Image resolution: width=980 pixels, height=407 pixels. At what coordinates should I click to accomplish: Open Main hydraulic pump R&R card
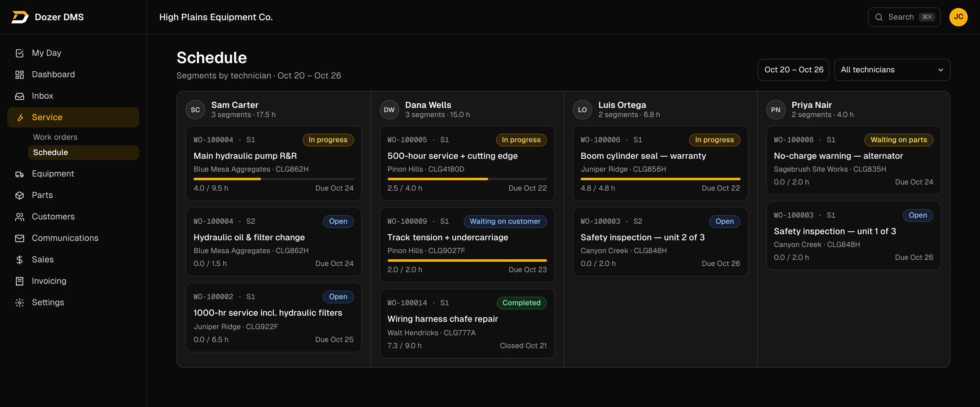coord(273,163)
